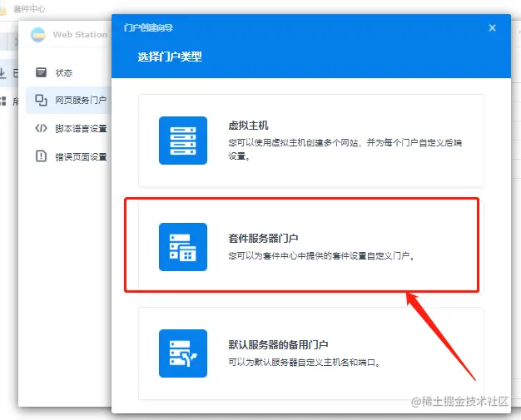
Task: Click description 可以为默认服务器自定义主机名和端口
Action: pos(304,362)
